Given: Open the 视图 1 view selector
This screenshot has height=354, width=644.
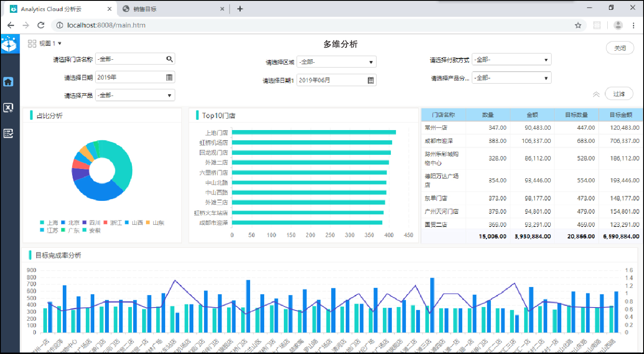Looking at the screenshot, I should [45, 44].
